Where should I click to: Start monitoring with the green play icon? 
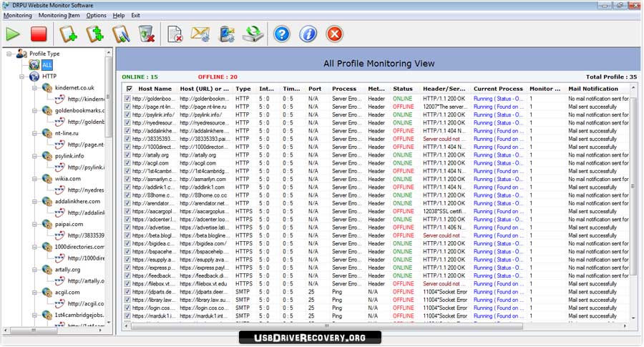click(13, 34)
